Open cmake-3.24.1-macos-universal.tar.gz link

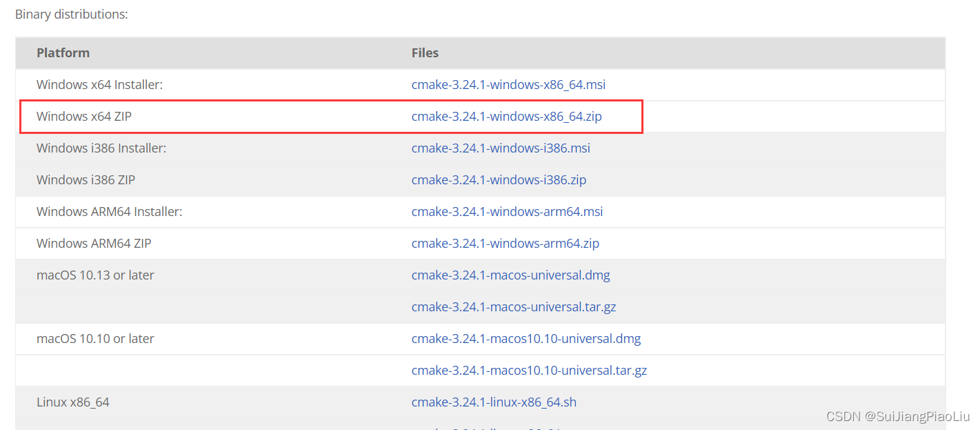513,307
